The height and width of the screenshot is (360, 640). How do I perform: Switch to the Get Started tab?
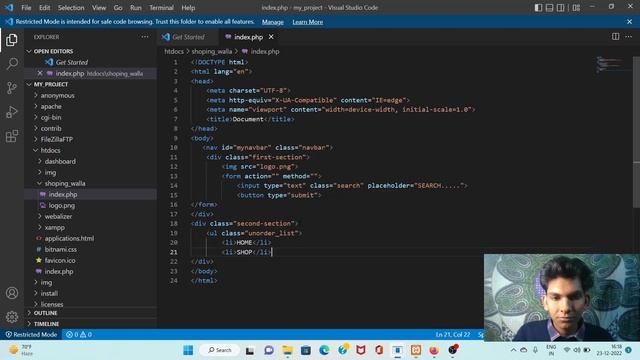(188, 37)
